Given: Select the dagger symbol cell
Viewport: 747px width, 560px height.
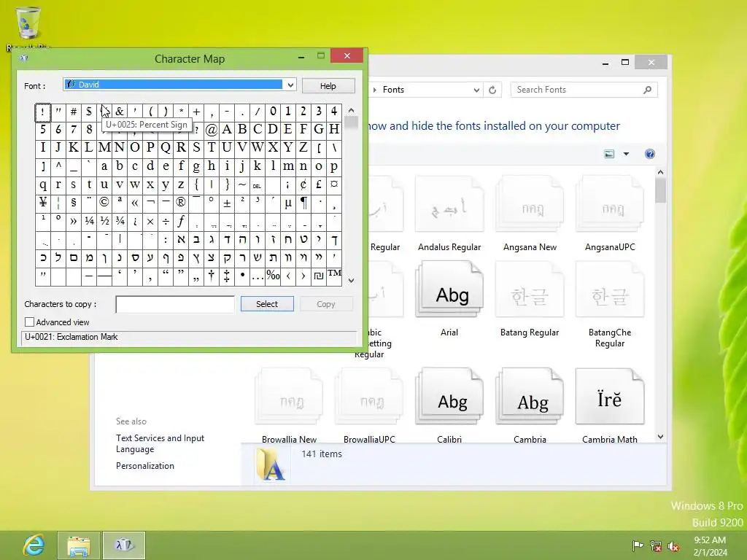Looking at the screenshot, I should tap(212, 276).
